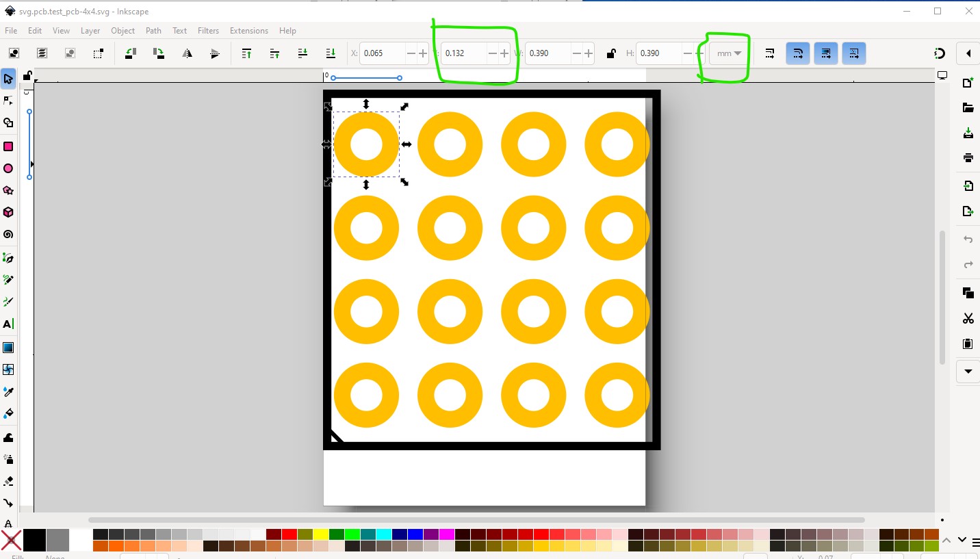
Task: Toggle move patterns with object
Action: (x=854, y=53)
